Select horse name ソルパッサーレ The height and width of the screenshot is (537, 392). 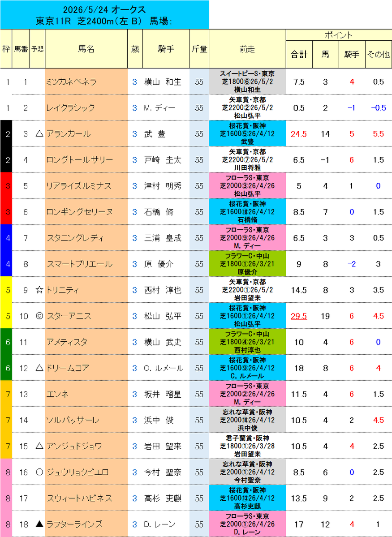pyautogui.click(x=73, y=420)
